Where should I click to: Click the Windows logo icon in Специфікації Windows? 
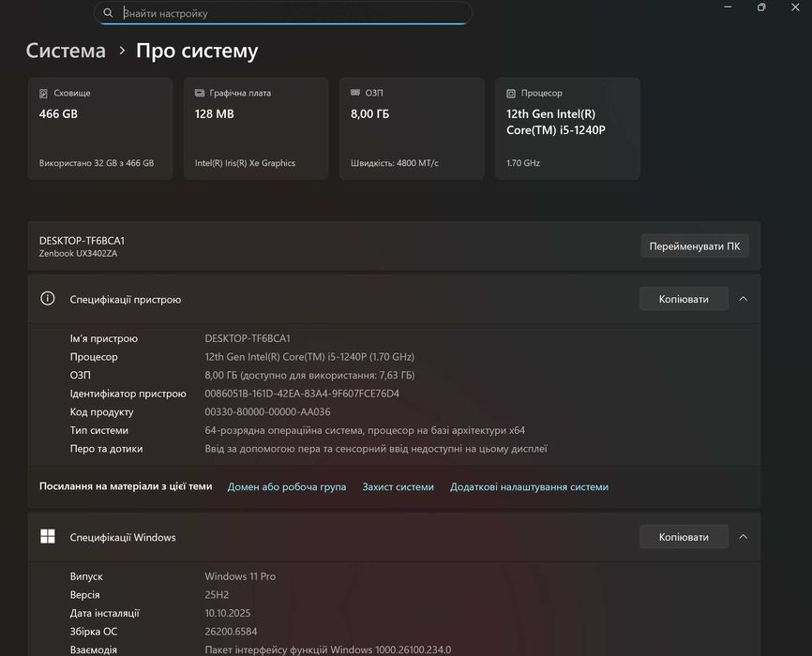[48, 536]
